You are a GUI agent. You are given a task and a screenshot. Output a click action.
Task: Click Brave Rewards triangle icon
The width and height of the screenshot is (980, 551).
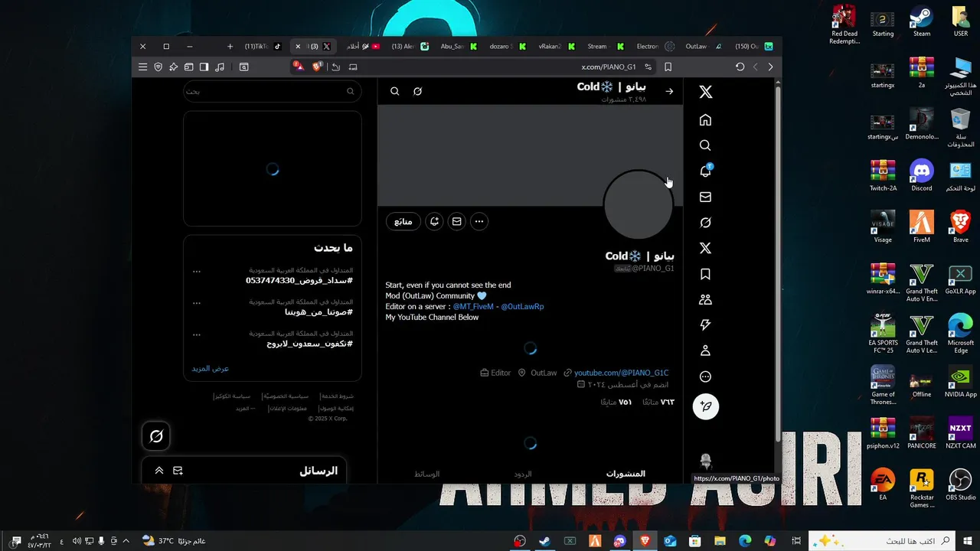click(299, 67)
